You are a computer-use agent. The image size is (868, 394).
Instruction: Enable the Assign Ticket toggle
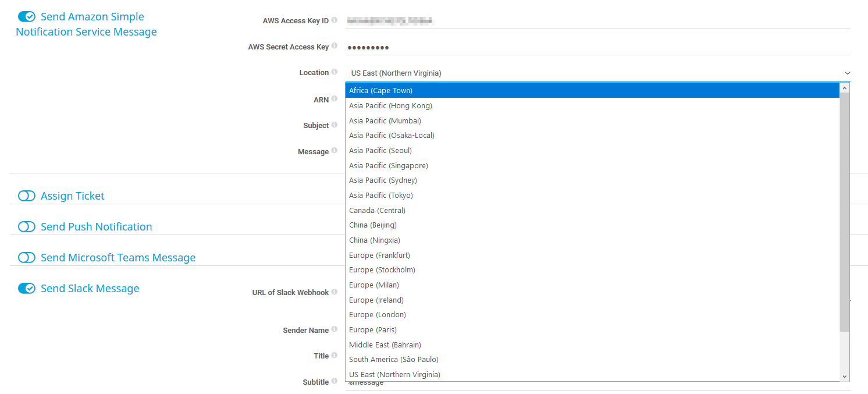(x=27, y=196)
